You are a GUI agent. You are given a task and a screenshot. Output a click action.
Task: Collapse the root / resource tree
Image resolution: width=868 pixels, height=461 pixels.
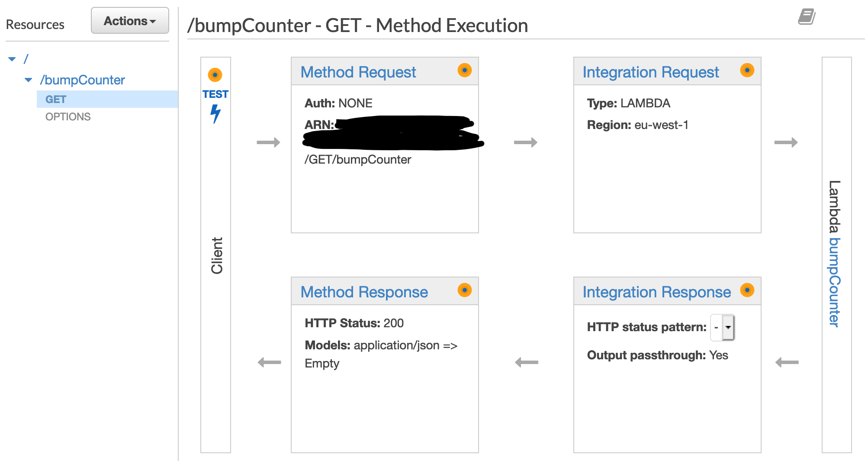[x=12, y=59]
